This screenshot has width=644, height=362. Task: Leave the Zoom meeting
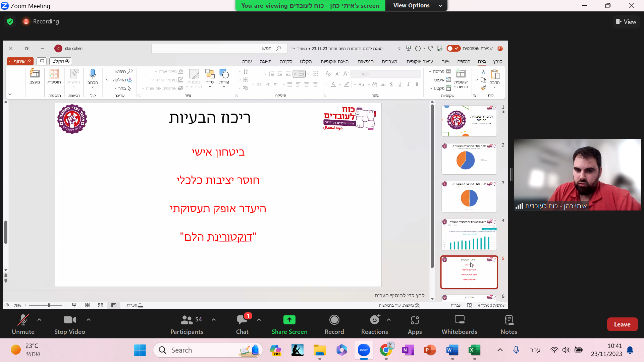[x=622, y=324]
